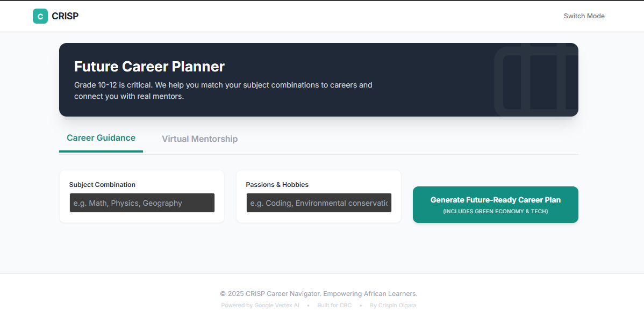Click By Crispin Oigara footer credit
644x311 pixels.
click(393, 305)
